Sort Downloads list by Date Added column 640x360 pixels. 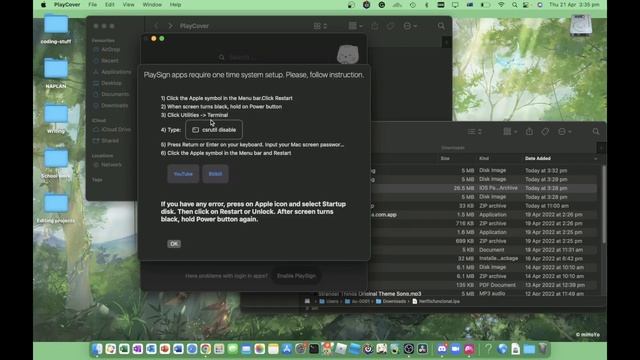click(x=538, y=158)
